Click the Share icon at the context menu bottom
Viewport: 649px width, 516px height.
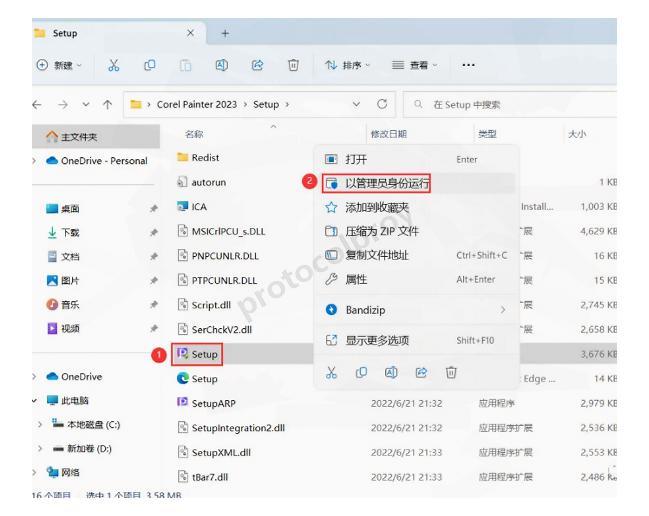pyautogui.click(x=421, y=373)
